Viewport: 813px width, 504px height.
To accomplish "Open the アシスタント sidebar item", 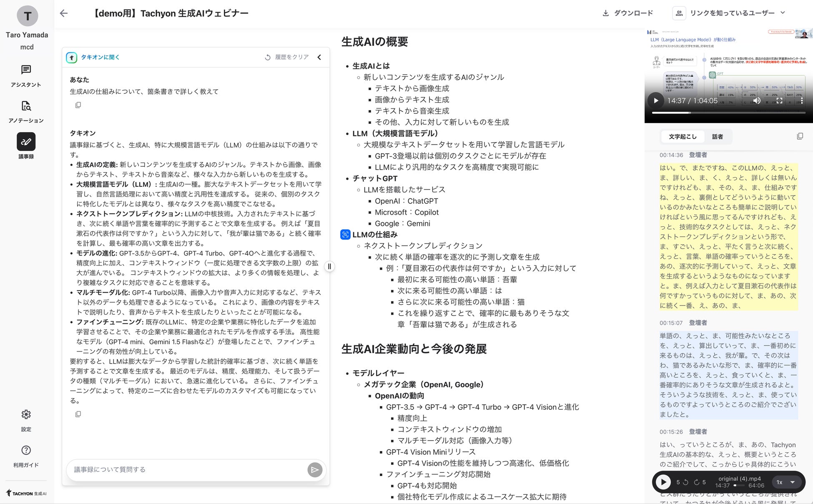I will (26, 75).
